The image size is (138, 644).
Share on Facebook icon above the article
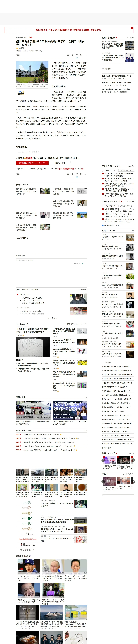73,55
